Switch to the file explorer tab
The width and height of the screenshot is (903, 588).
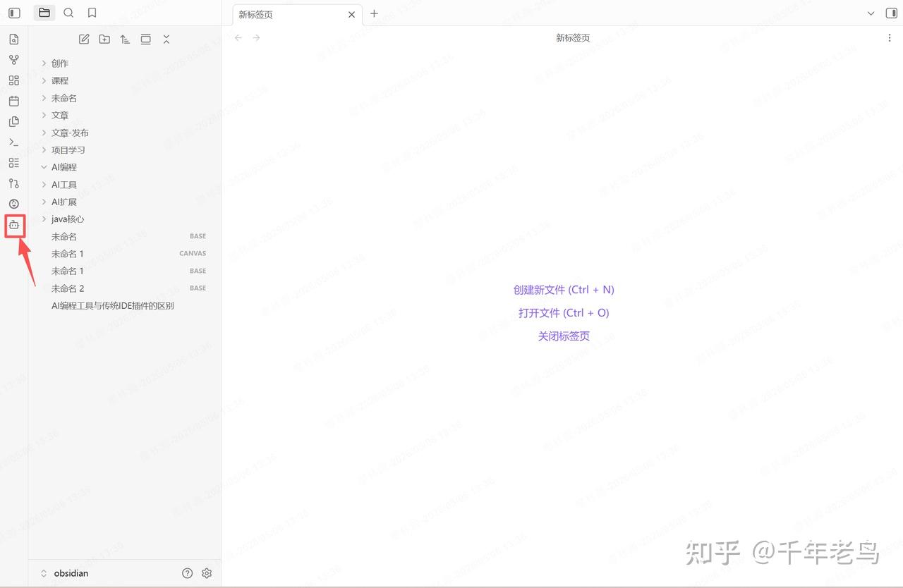click(x=44, y=13)
